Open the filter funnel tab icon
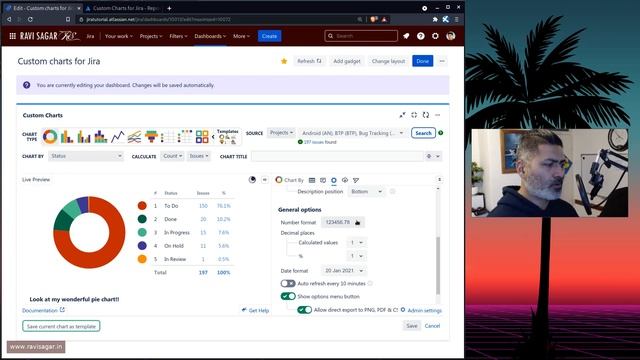Screen dimensions: 640x360 (356, 180)
